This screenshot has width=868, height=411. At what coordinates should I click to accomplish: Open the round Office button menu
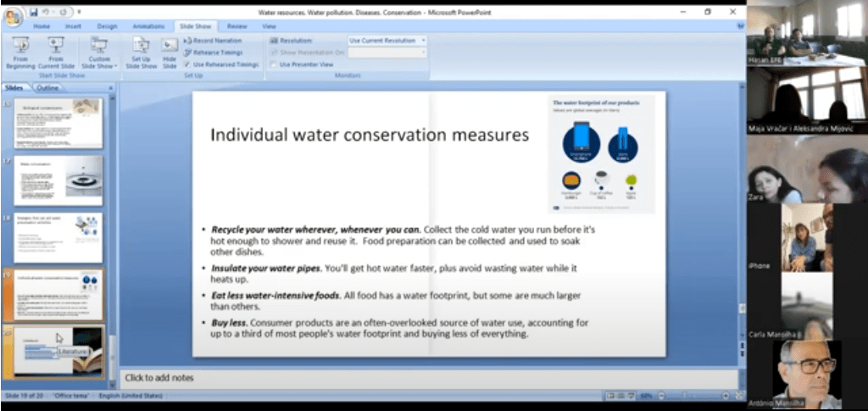pos(13,17)
